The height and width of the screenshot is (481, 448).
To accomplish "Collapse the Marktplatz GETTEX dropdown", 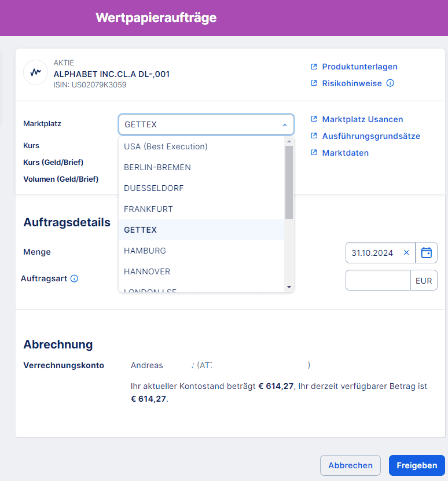I will tap(206, 124).
